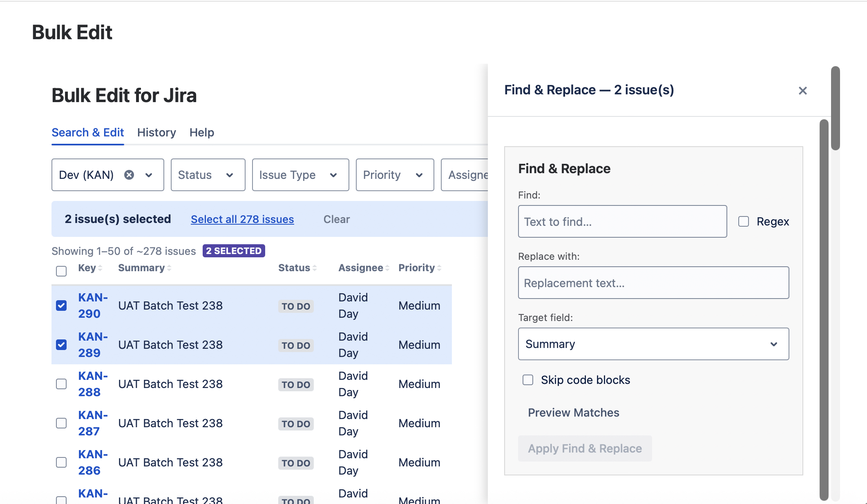Clear the current issue selection
The height and width of the screenshot is (504, 867).
(x=337, y=219)
